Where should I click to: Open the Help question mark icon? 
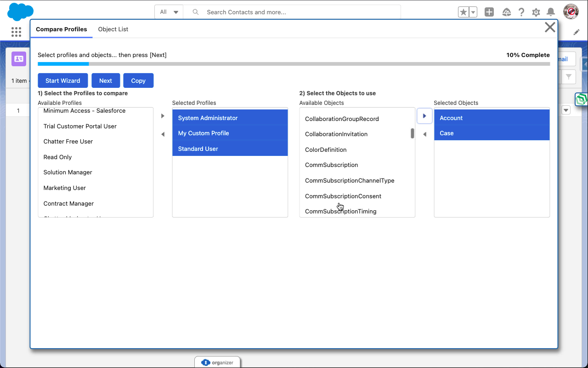pos(521,12)
